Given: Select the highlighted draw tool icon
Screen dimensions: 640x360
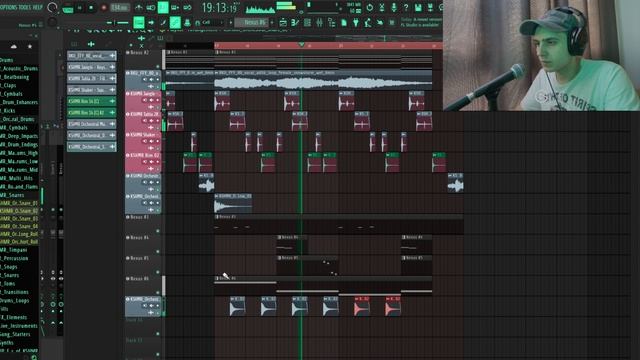Looking at the screenshot, I should tap(175, 22).
